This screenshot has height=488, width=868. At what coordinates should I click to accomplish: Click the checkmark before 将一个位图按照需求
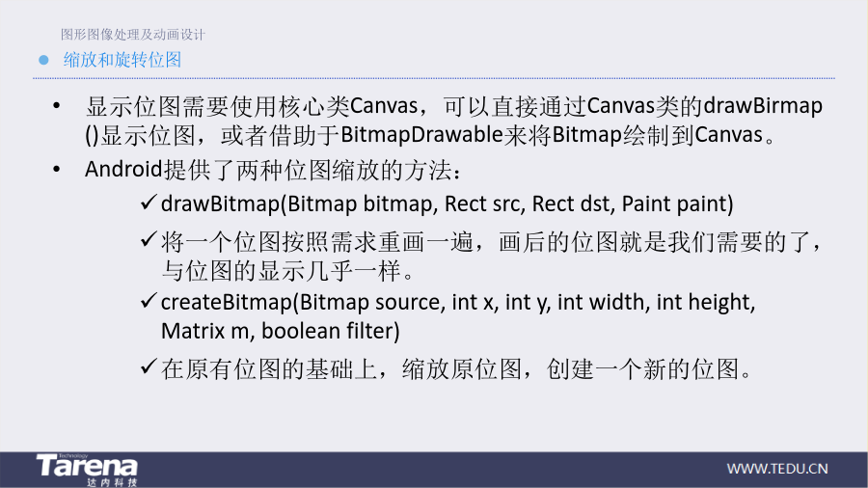point(149,239)
